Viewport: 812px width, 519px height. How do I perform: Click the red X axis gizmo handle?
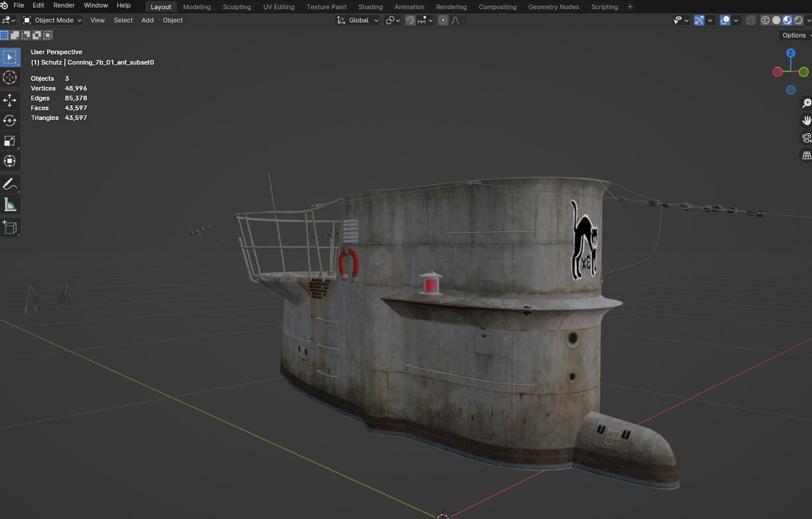coord(778,72)
